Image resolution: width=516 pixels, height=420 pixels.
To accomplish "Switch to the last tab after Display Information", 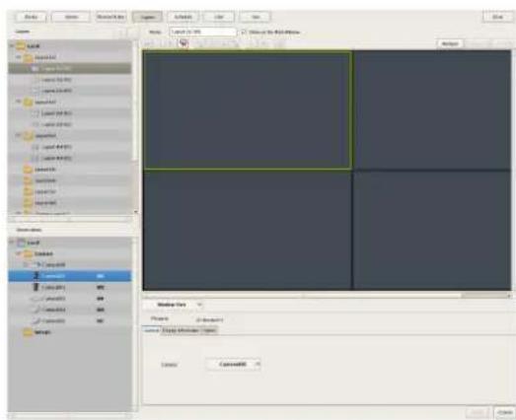I will 208,330.
